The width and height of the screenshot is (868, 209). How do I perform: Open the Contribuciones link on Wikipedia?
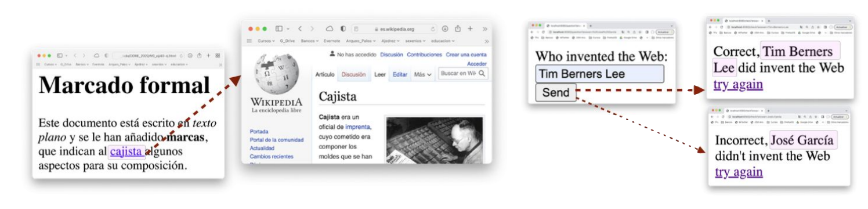(x=424, y=55)
